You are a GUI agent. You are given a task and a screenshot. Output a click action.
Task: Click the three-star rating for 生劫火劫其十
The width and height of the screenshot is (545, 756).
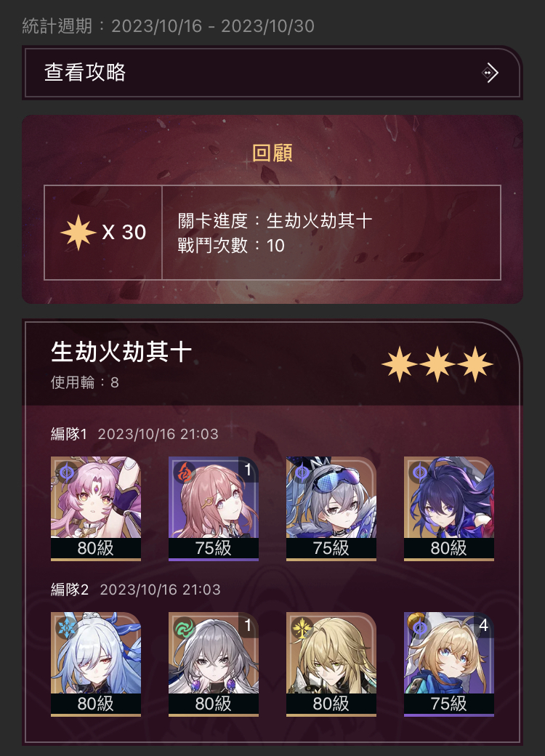[x=437, y=364]
